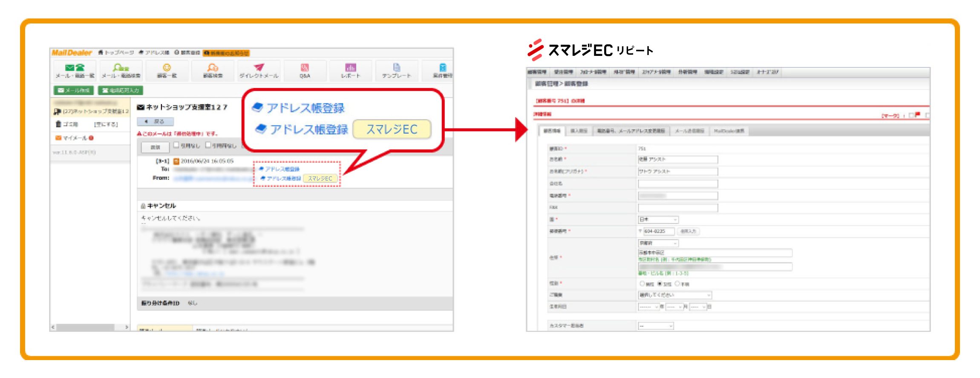Click the green メール作成 button
Image resolution: width=980 pixels, height=378 pixels.
(74, 90)
